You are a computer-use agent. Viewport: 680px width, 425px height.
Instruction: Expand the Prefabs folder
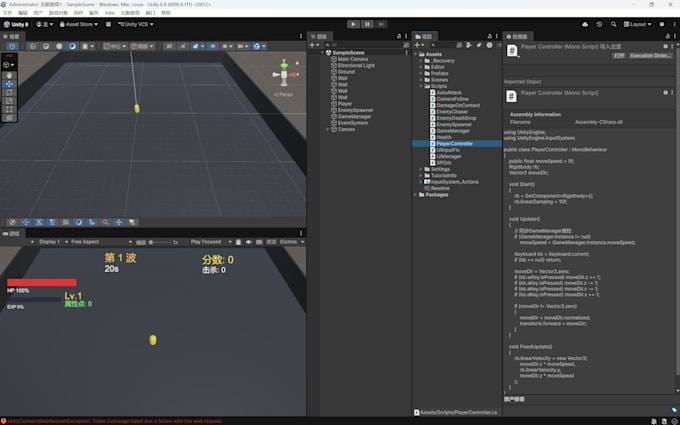pyautogui.click(x=421, y=74)
